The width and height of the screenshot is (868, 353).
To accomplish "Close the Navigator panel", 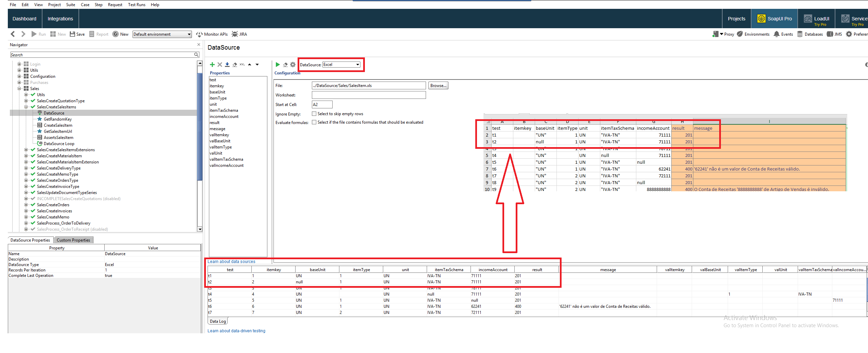I will click(x=199, y=45).
